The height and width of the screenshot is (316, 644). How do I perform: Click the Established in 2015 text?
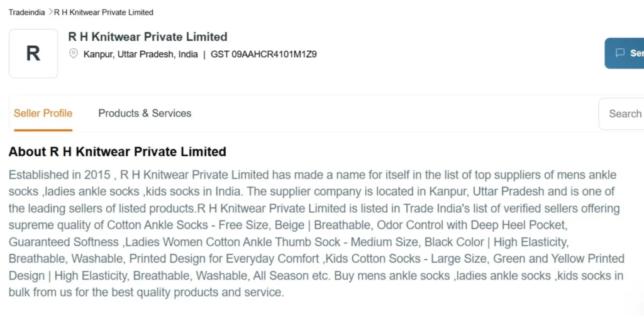(x=60, y=175)
